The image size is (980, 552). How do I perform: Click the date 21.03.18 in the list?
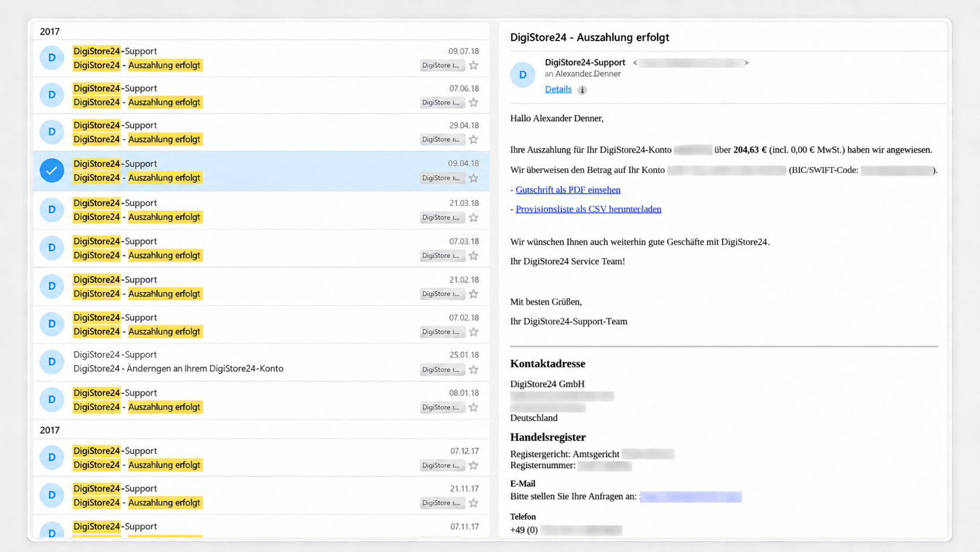click(464, 203)
